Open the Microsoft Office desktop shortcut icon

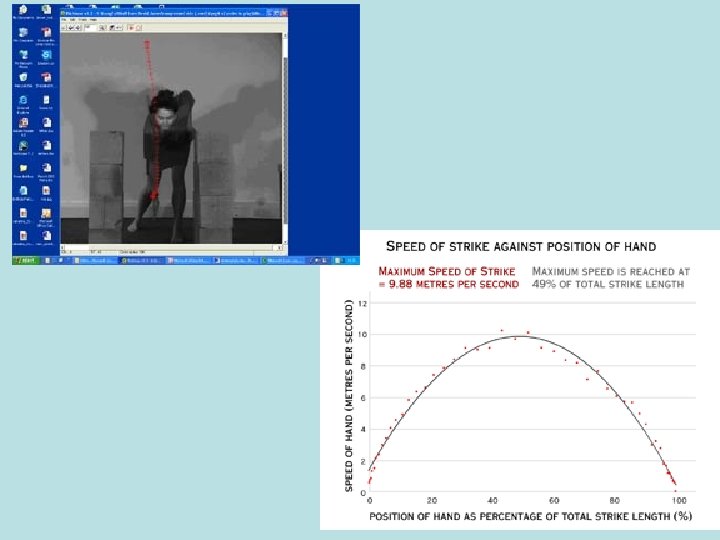coord(46,215)
